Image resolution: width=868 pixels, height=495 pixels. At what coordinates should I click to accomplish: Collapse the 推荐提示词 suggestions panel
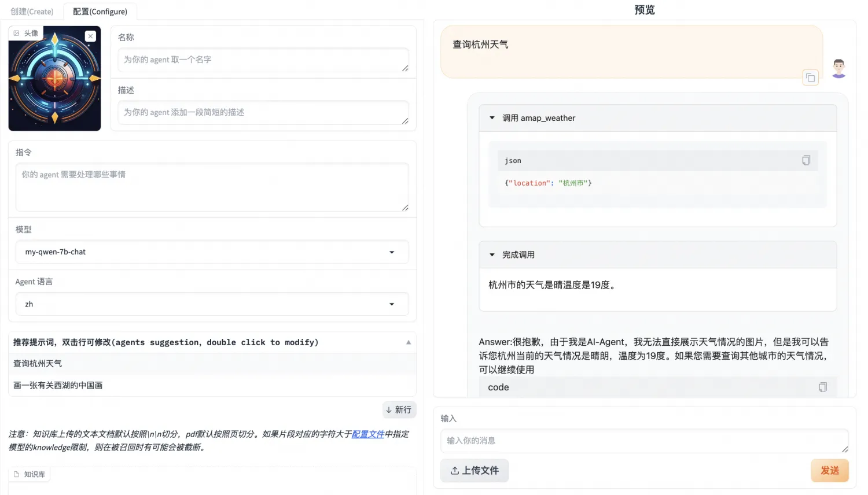(409, 342)
